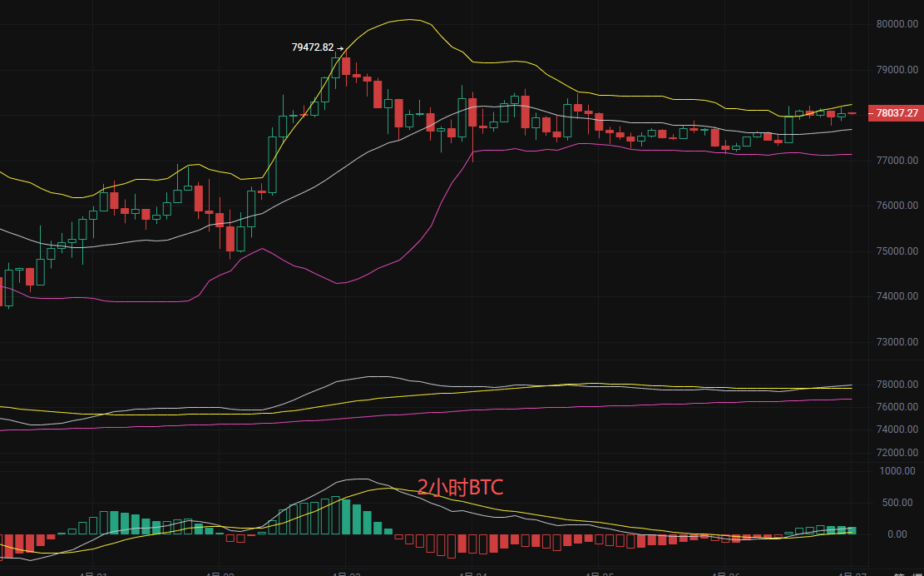
Task: Click 74000.00 on the main candlestick price axis
Action: point(897,296)
